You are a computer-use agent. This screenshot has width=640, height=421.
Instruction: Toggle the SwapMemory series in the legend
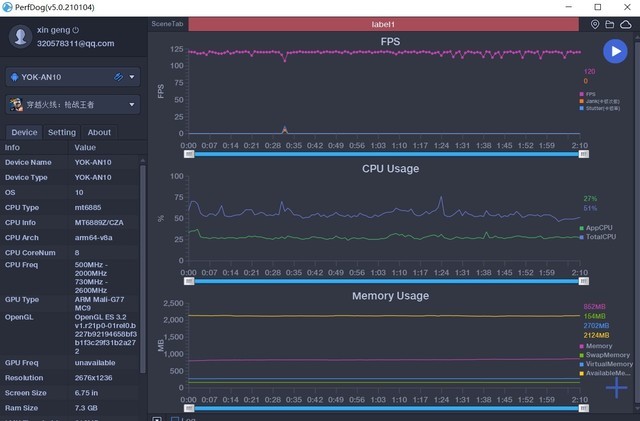pyautogui.click(x=604, y=355)
